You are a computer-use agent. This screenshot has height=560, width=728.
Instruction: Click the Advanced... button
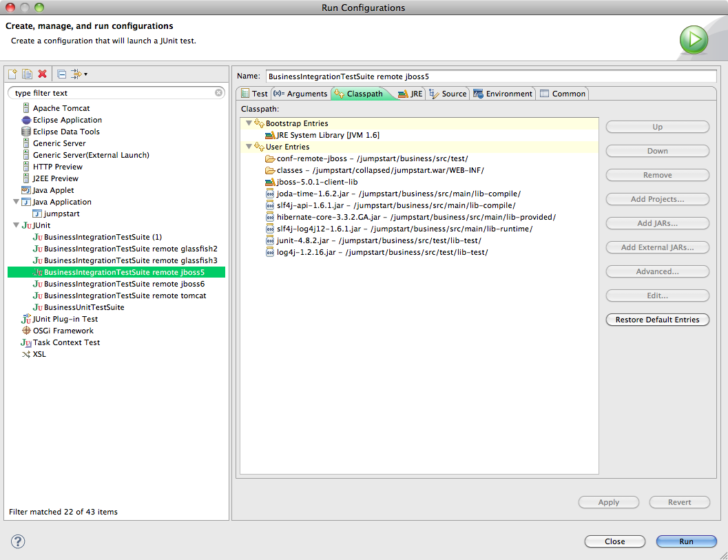click(x=658, y=271)
